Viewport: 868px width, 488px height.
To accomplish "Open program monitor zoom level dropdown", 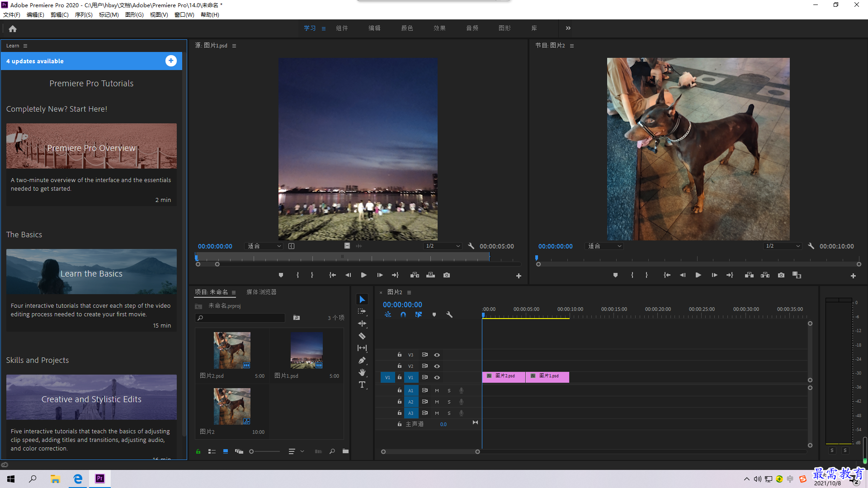I will 604,246.
